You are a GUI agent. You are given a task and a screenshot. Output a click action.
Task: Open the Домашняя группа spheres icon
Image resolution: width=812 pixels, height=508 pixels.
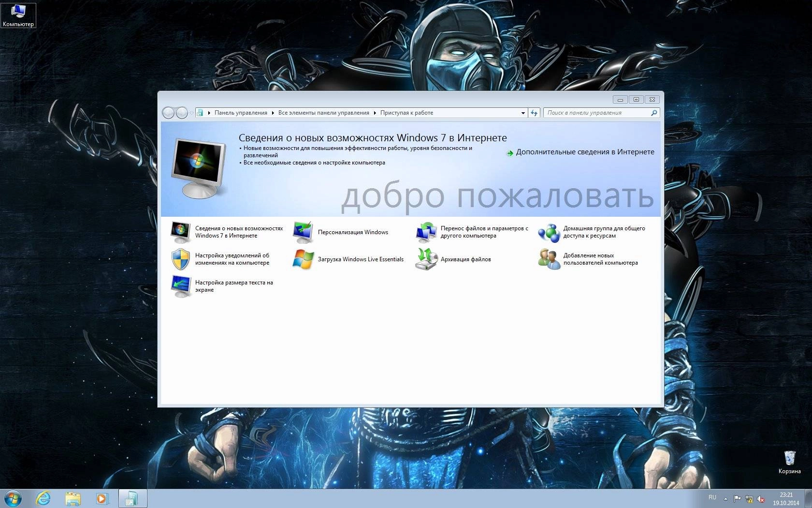tap(549, 232)
